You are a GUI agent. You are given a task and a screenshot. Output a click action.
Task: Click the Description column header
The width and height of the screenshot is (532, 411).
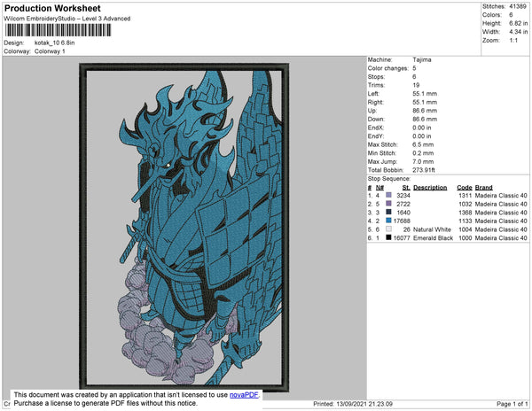430,188
